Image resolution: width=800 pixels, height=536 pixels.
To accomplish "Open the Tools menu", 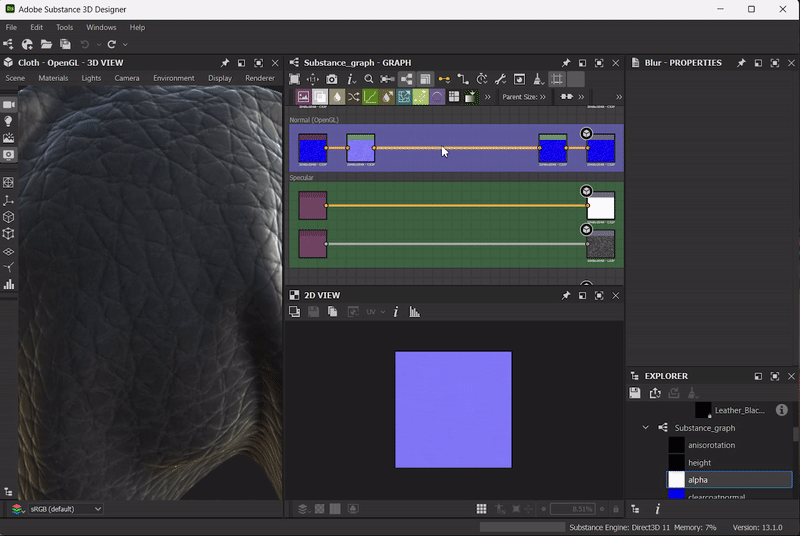I will click(x=64, y=27).
